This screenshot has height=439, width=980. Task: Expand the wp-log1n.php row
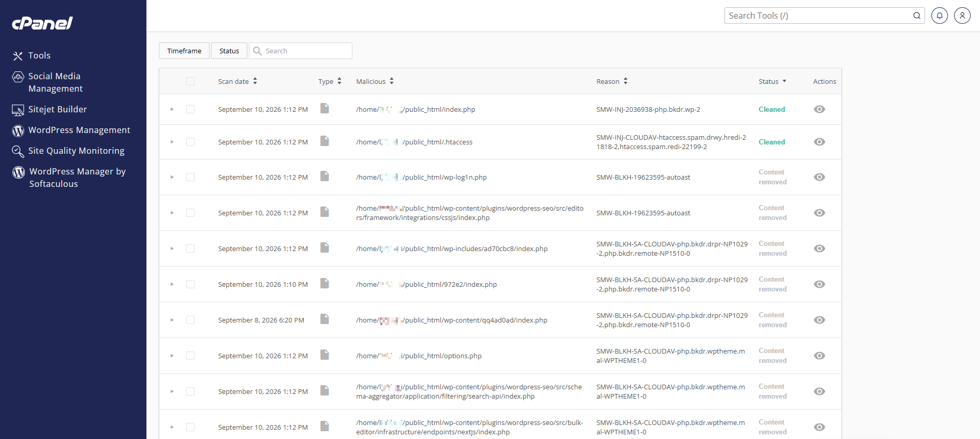[172, 177]
